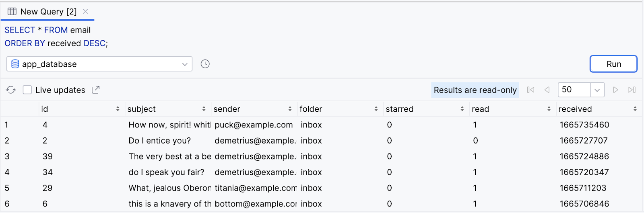Select the New Query [2] tab
This screenshot has width=644, height=213.
47,12
